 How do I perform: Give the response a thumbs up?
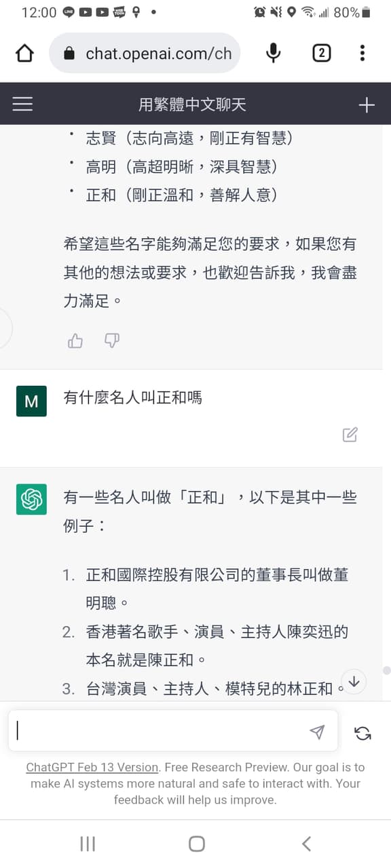click(x=75, y=340)
